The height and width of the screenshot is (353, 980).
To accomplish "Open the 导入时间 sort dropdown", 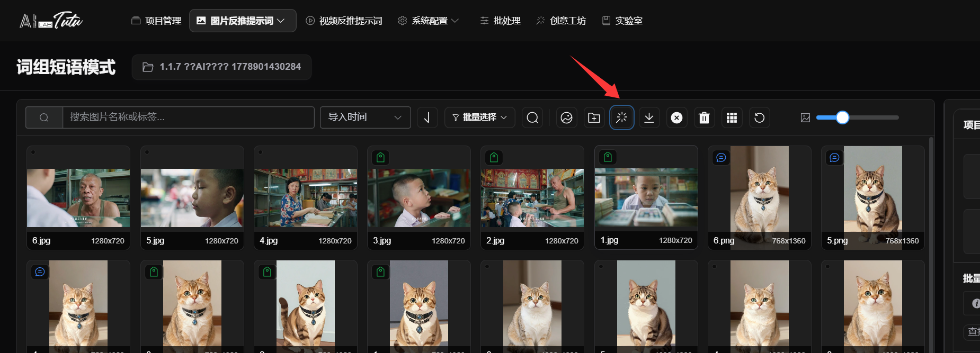I will pos(365,117).
